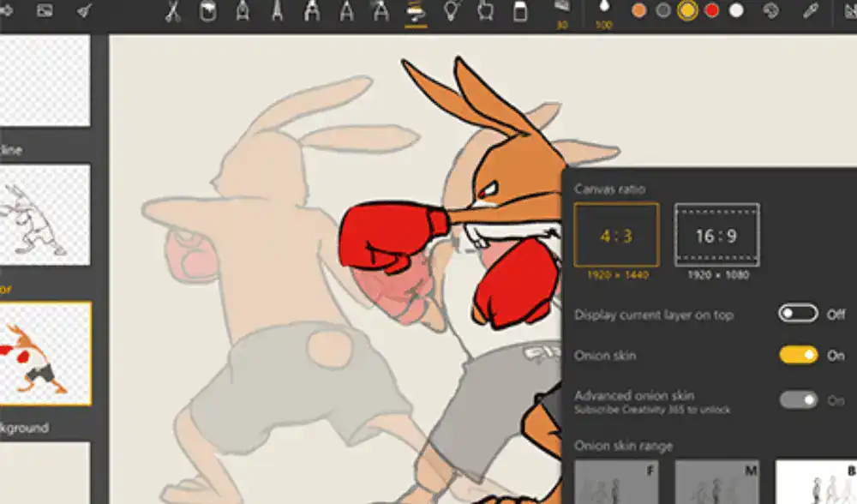Pick the highlighted flat brush tool
Image resolution: width=857 pixels, height=504 pixels.
click(x=416, y=12)
